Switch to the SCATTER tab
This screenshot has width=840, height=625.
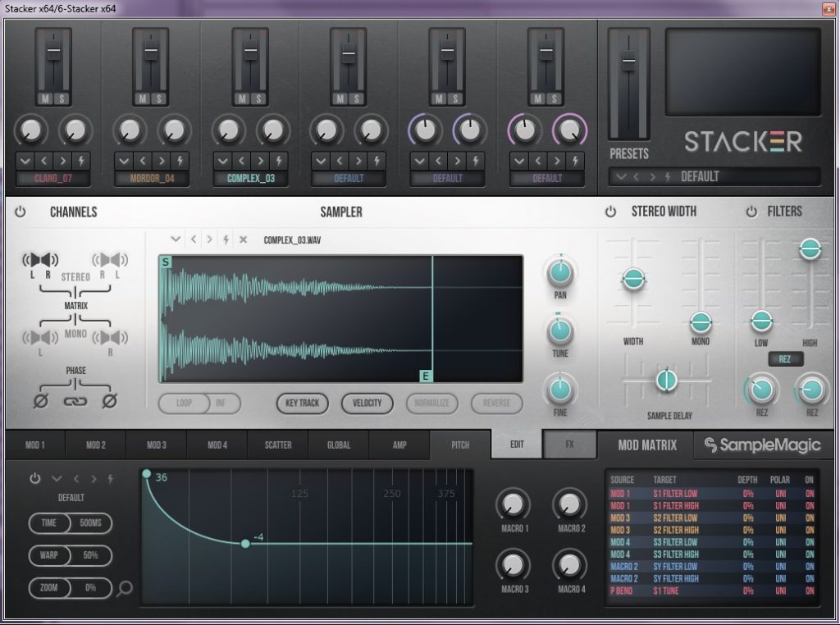(278, 445)
